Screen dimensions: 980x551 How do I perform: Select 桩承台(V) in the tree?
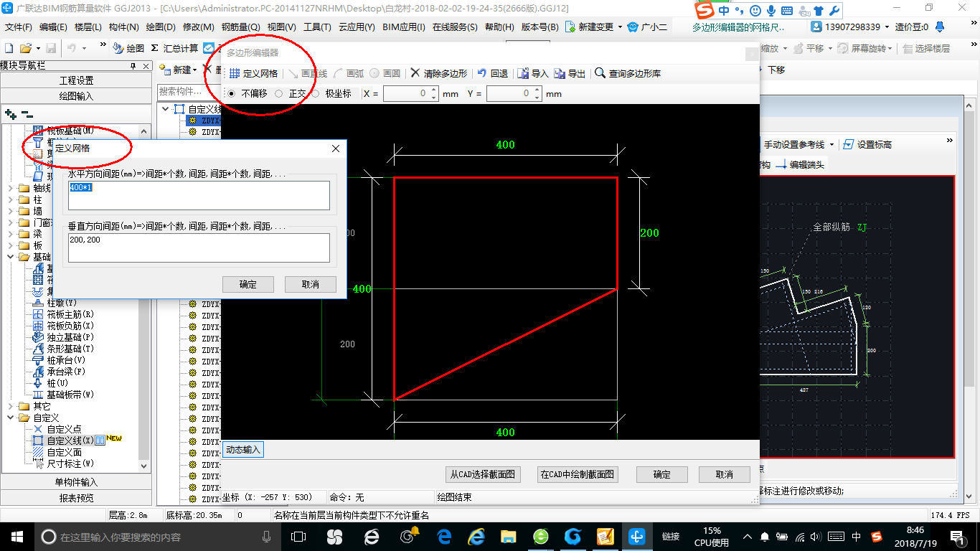(66, 360)
